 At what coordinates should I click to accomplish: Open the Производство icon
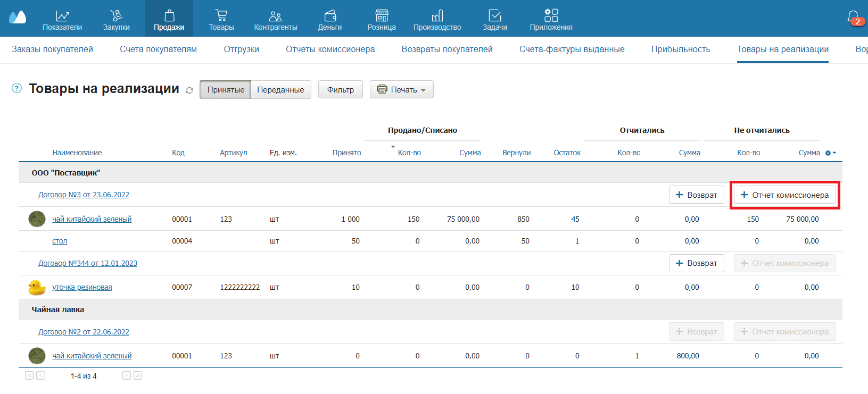(437, 16)
